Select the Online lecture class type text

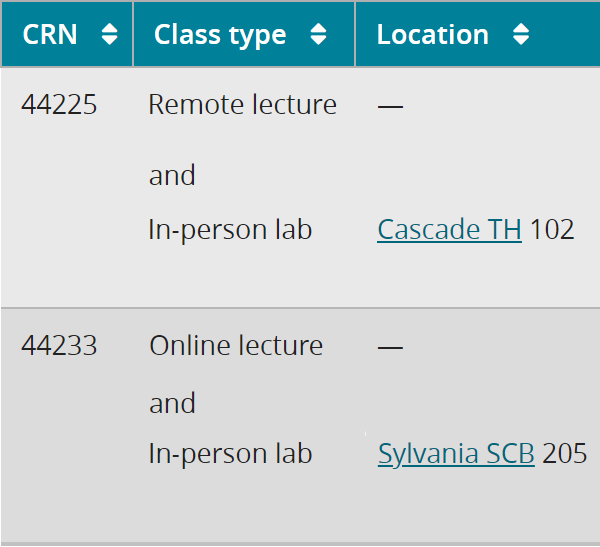236,346
